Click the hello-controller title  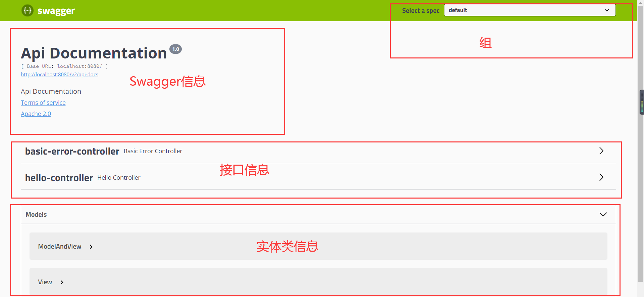coord(59,178)
